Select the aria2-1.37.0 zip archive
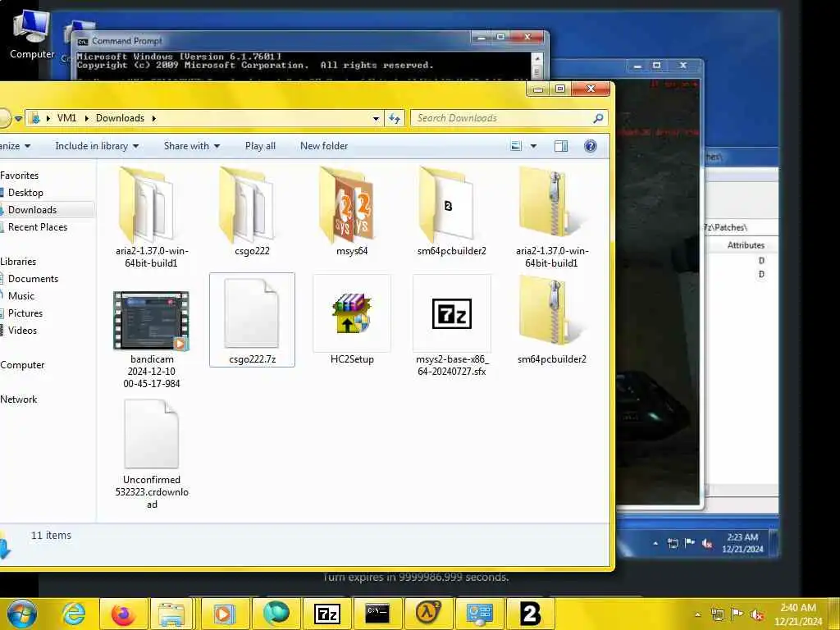This screenshot has height=630, width=840. [x=552, y=217]
